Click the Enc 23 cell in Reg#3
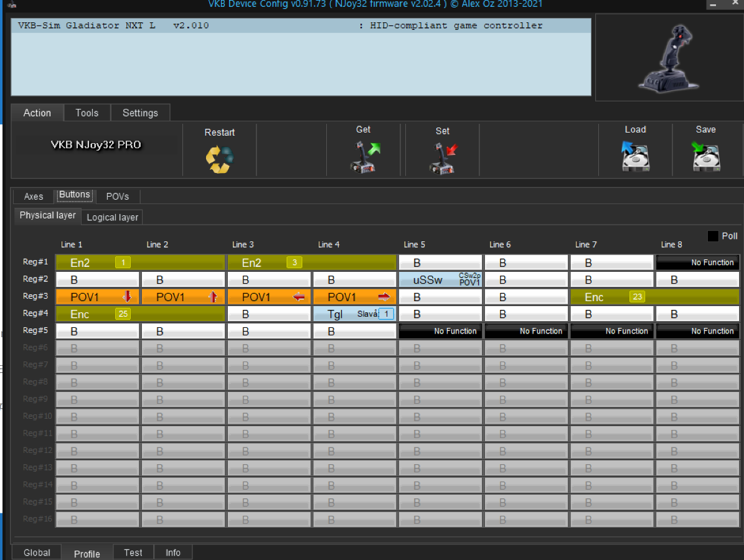The image size is (744, 560). point(655,297)
